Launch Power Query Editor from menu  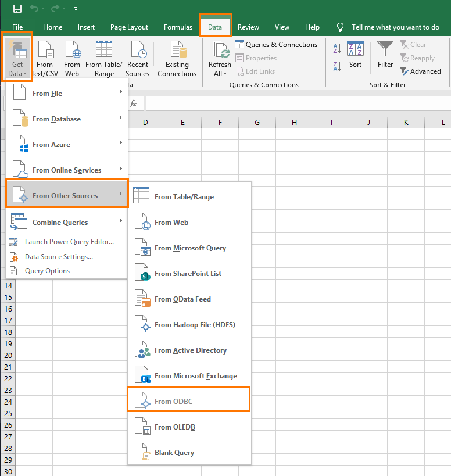(69, 242)
